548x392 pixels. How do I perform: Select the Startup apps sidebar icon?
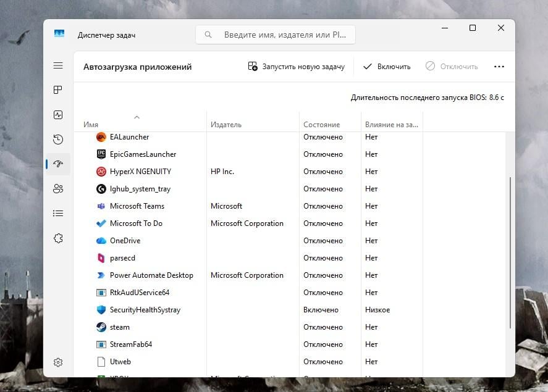[58, 164]
